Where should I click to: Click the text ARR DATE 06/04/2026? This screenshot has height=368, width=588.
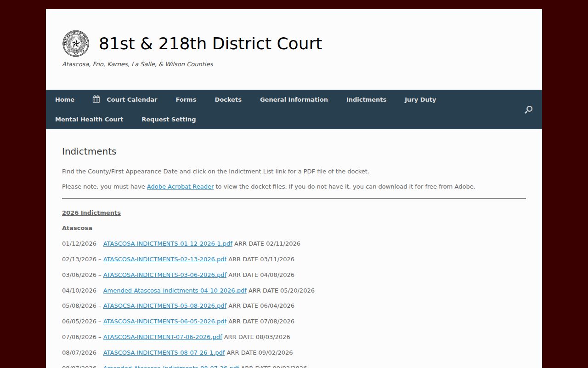[x=261, y=306]
